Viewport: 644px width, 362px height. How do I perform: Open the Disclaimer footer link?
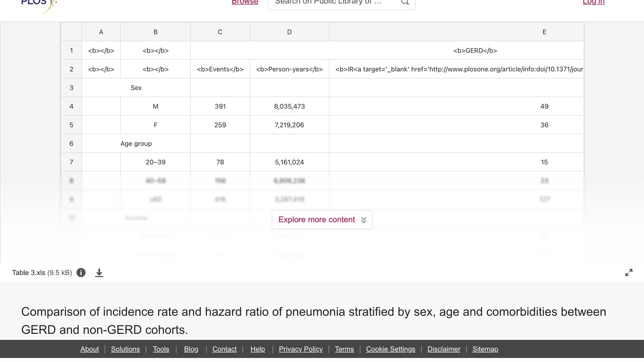(x=444, y=349)
